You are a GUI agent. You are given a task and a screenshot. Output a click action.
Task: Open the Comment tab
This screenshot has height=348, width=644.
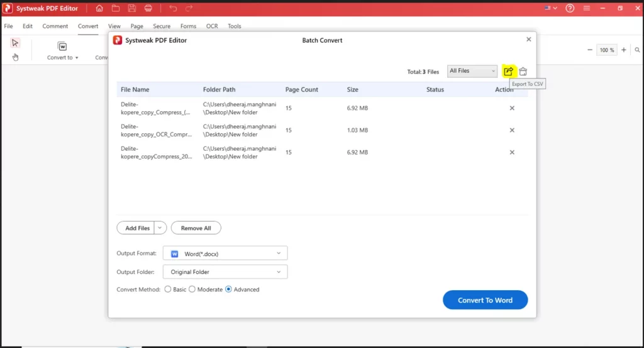tap(55, 26)
